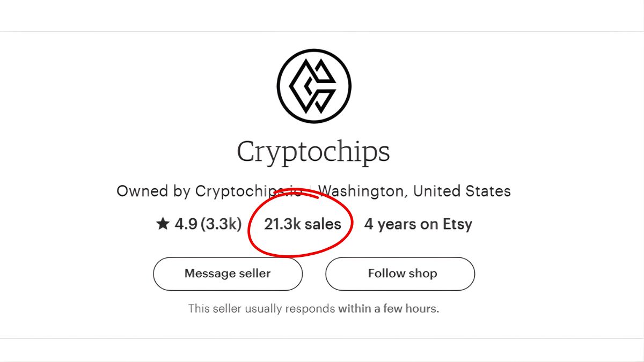Click the bottom horizontal divider line

click(x=322, y=338)
